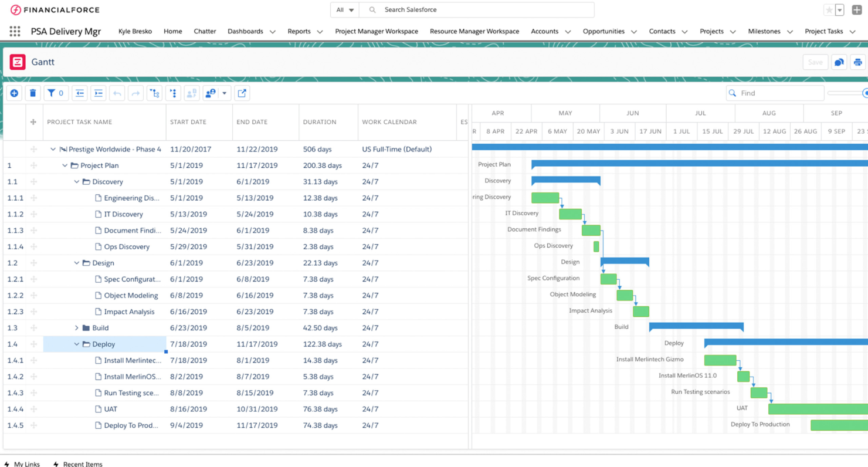Open the chat bubbles icon beside Save
Screen dimensions: 868x467
click(839, 62)
